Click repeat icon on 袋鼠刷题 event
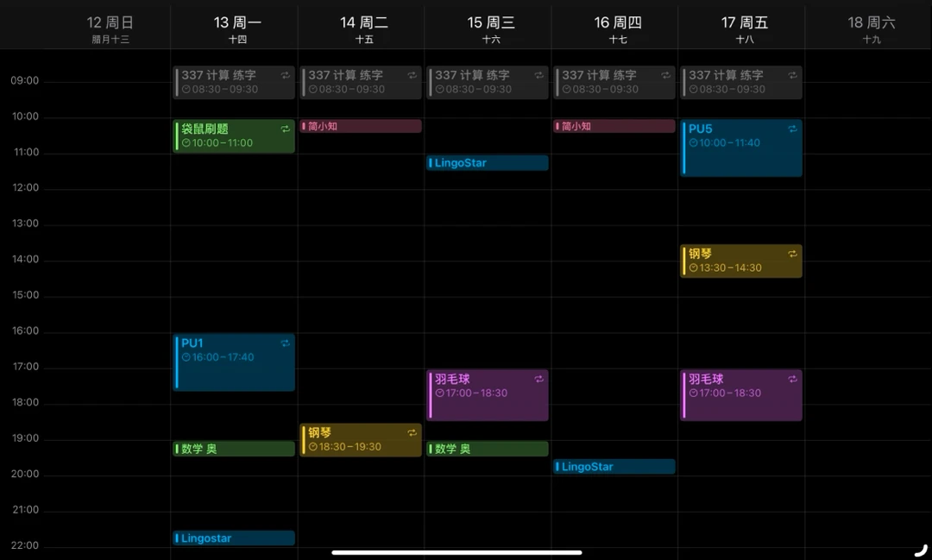932x560 pixels. 286,129
